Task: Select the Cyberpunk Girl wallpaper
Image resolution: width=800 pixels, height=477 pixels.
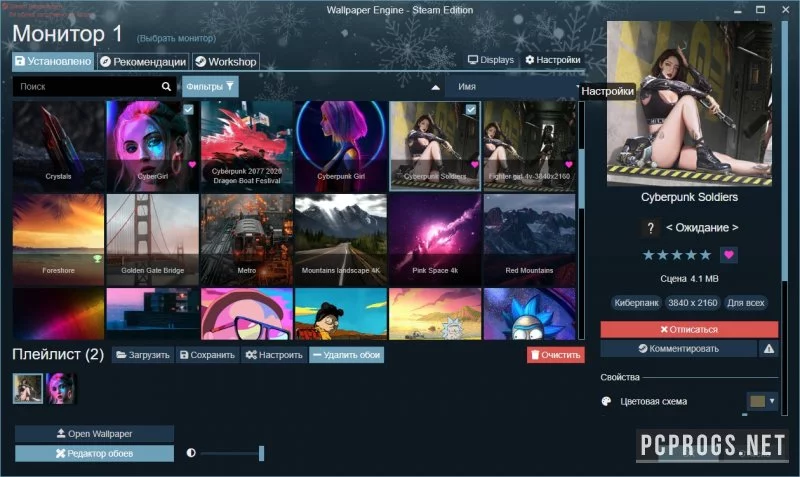Action: click(341, 146)
